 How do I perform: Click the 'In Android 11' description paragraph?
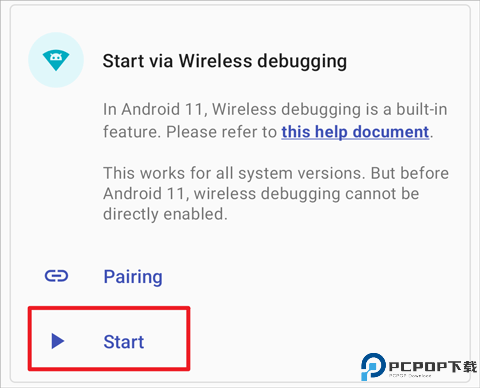coord(275,121)
